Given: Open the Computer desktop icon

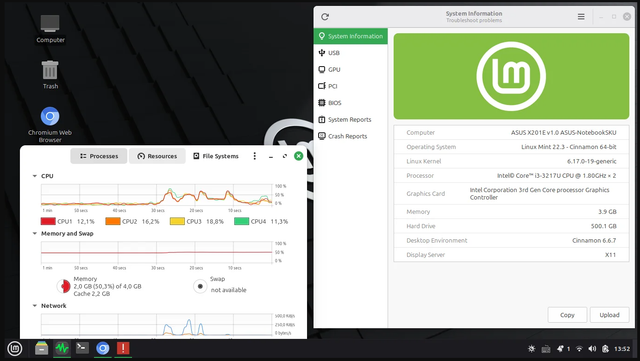Looking at the screenshot, I should click(x=50, y=28).
